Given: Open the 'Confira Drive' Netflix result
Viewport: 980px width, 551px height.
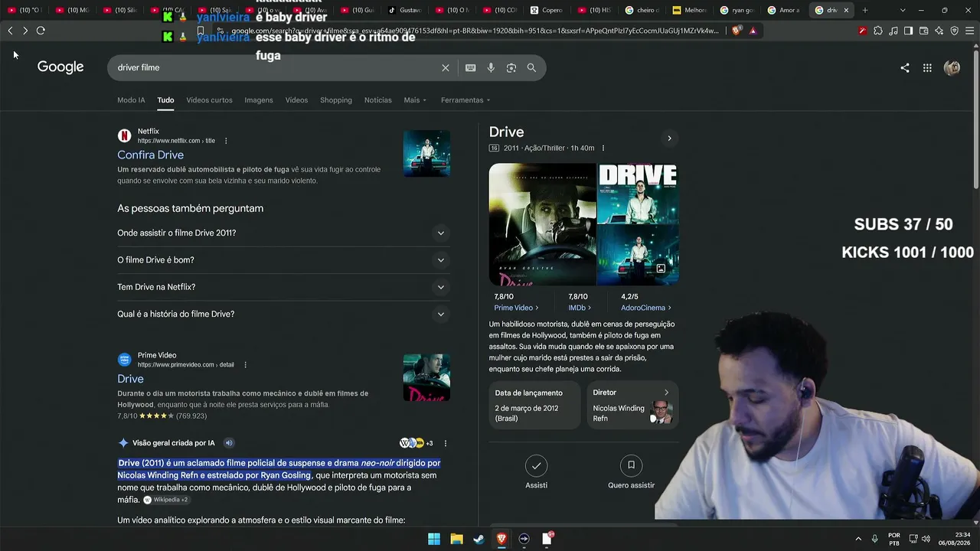Looking at the screenshot, I should [x=150, y=155].
